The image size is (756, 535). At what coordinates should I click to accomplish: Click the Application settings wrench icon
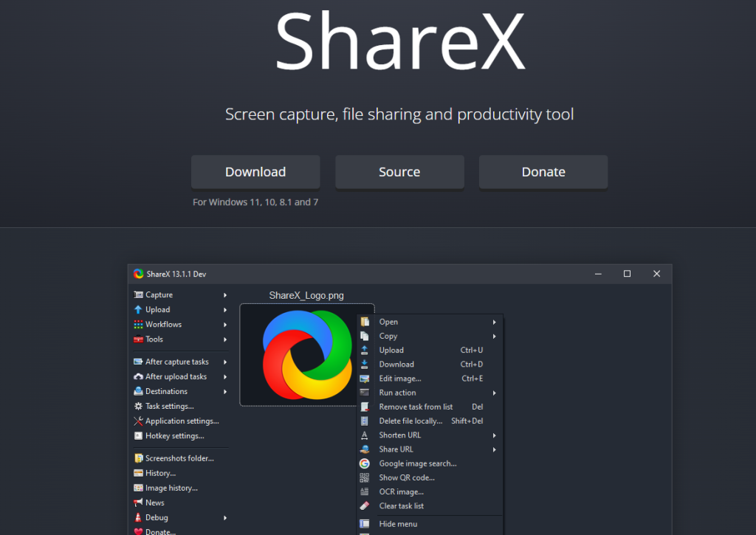click(138, 421)
